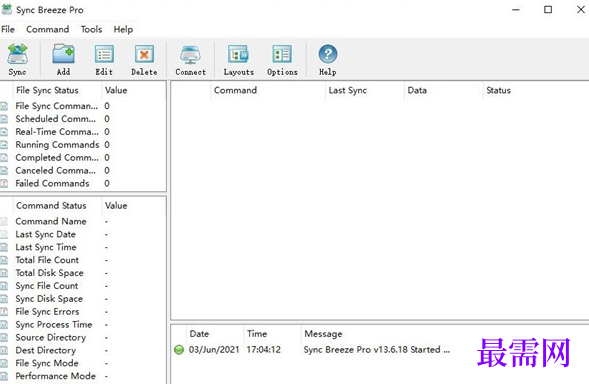Select the Real-Time Comma... row

[x=83, y=132]
